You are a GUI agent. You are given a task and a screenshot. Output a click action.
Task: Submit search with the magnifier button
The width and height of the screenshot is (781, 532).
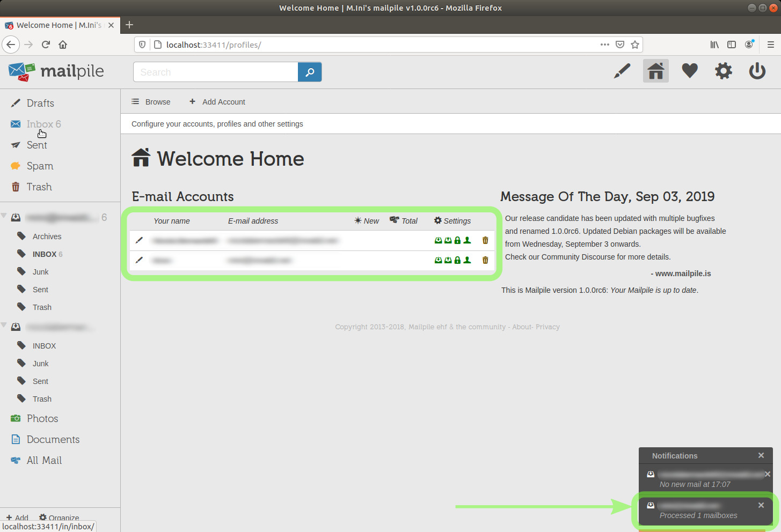310,72
